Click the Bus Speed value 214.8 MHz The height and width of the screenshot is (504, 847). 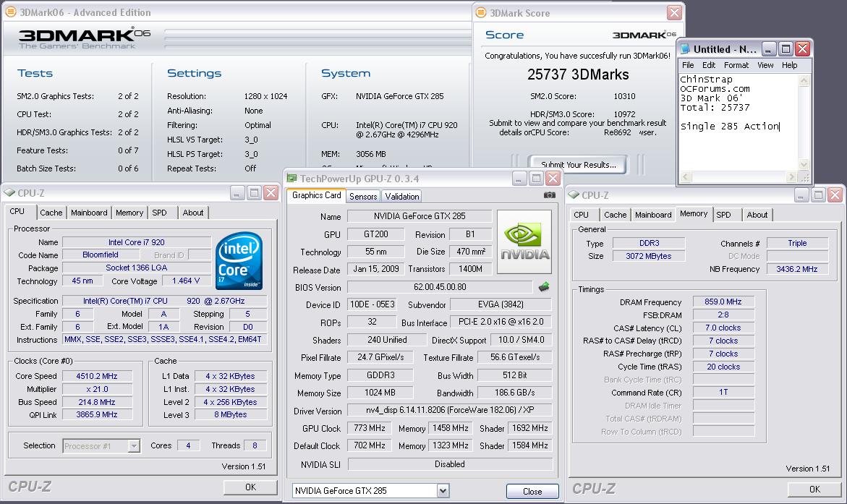click(97, 402)
